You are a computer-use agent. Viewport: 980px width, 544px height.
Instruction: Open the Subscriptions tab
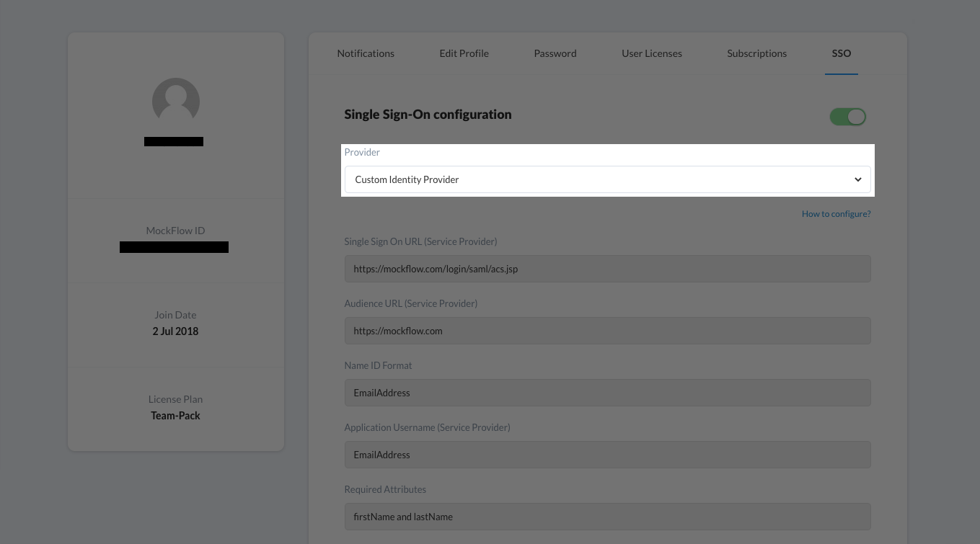tap(756, 53)
